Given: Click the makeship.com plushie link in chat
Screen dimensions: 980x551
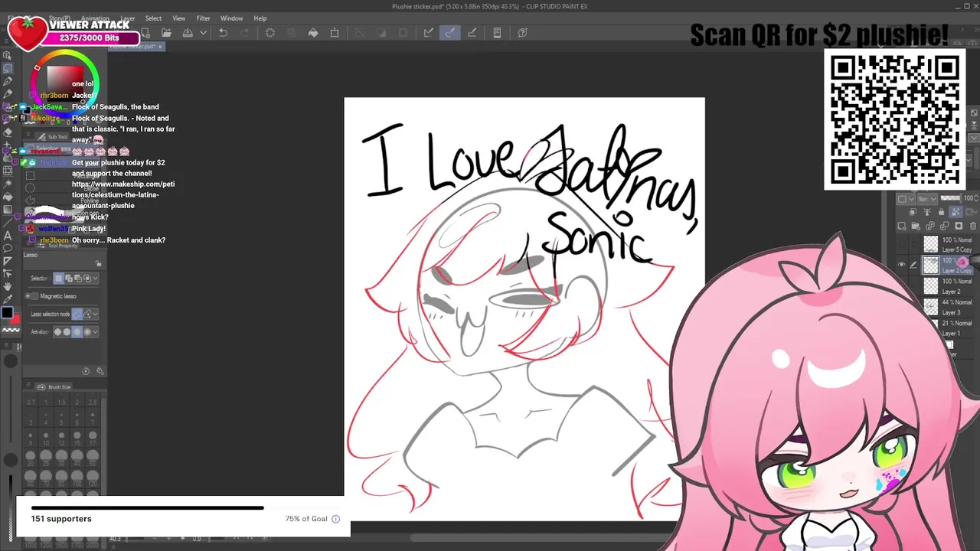Looking at the screenshot, I should tap(123, 195).
